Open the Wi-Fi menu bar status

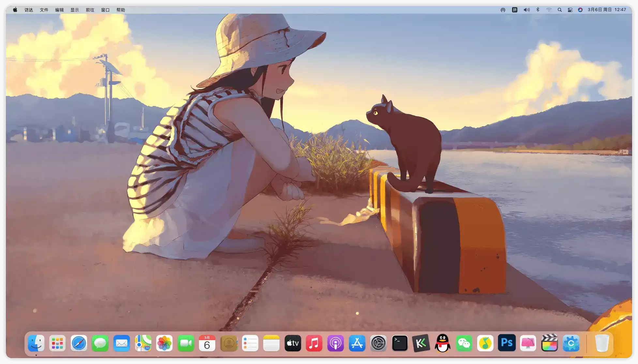tap(549, 10)
